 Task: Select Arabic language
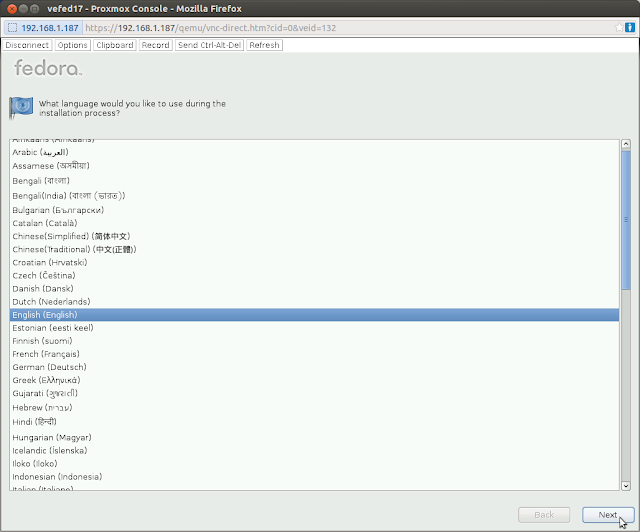click(x=314, y=152)
